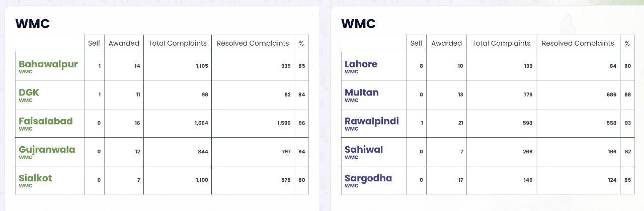Click Faisalabad's total complaints value 1,664

coord(201,123)
